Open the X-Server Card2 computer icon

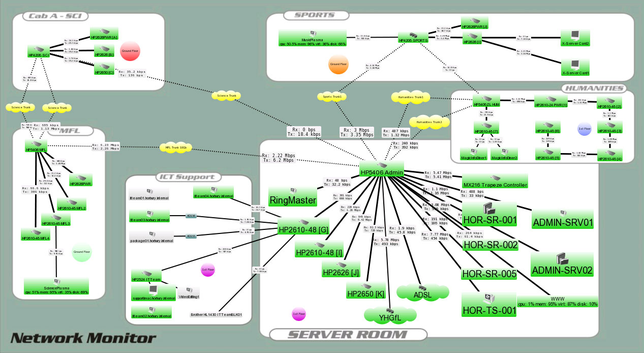(x=575, y=39)
